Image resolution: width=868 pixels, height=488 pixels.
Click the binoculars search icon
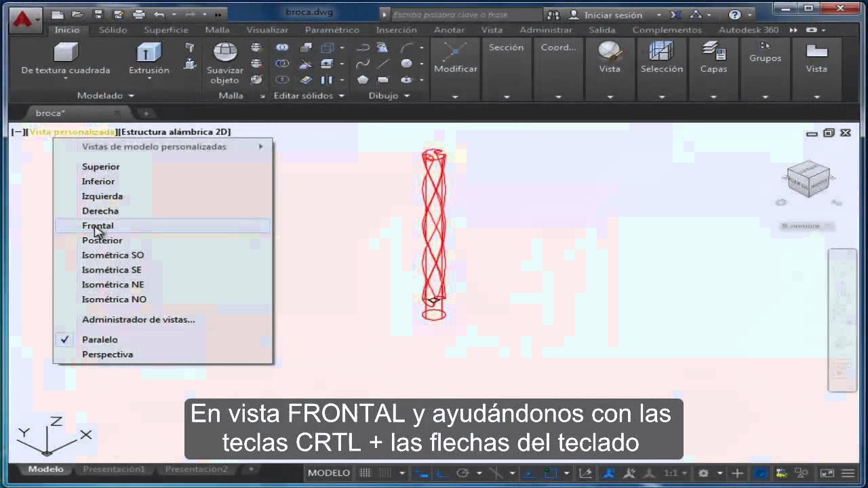[553, 14]
